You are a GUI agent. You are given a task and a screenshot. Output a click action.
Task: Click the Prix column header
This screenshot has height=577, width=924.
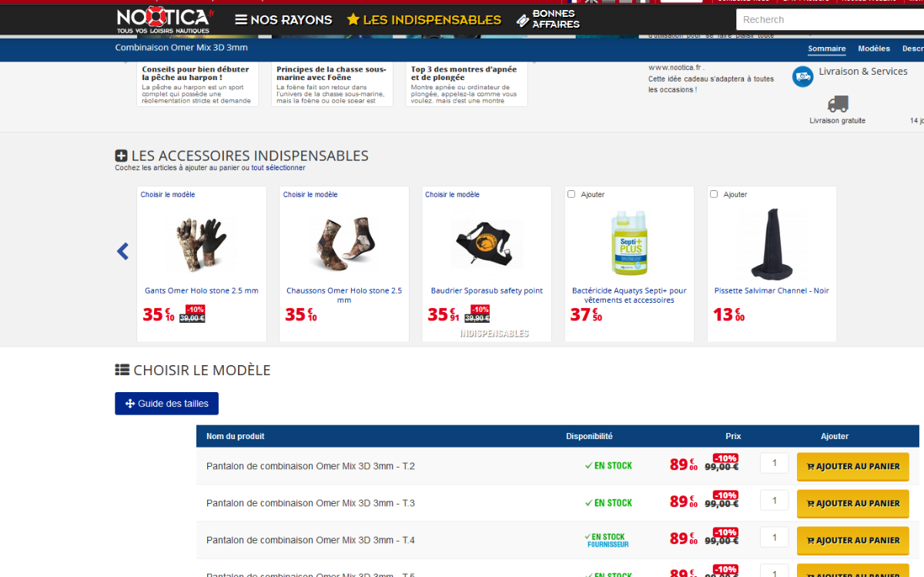[733, 436]
